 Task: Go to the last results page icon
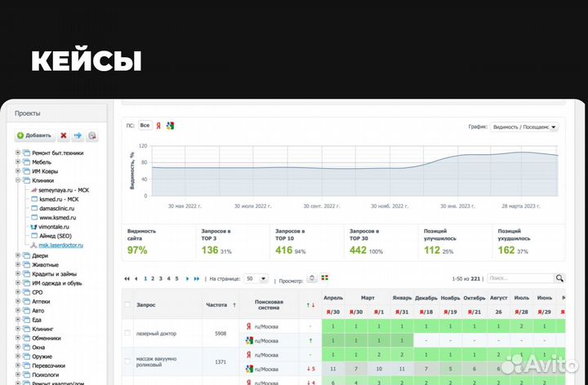(x=197, y=278)
